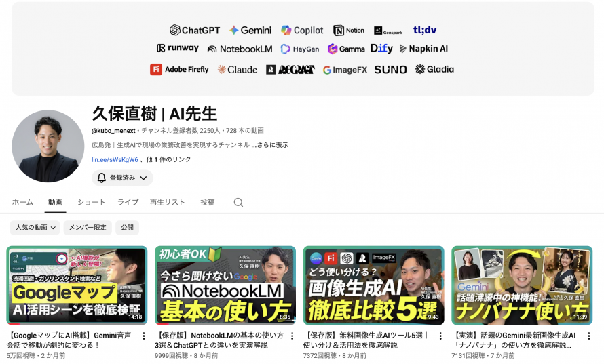Image resolution: width=604 pixels, height=364 pixels.
Task: Open three-dot menu for 画像生成AI video
Action: pos(440,336)
